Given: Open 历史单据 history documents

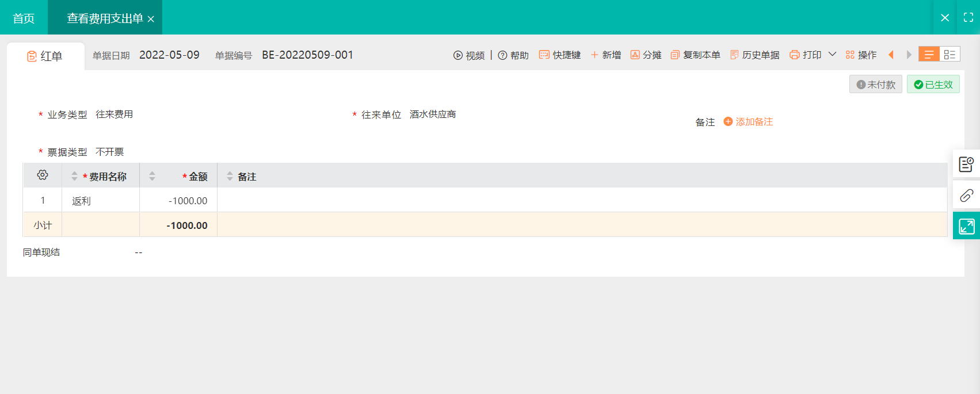Looking at the screenshot, I should (x=754, y=55).
